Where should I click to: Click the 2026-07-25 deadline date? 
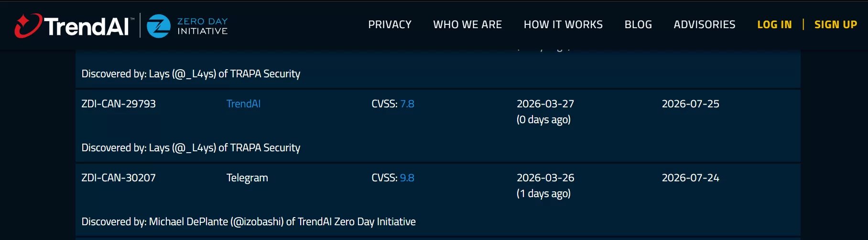coord(690,104)
